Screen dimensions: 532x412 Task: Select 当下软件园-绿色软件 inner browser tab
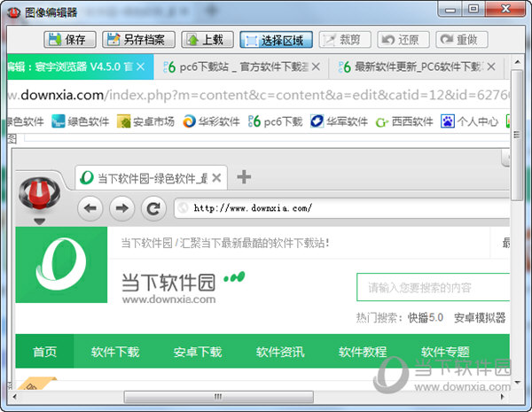[151, 178]
